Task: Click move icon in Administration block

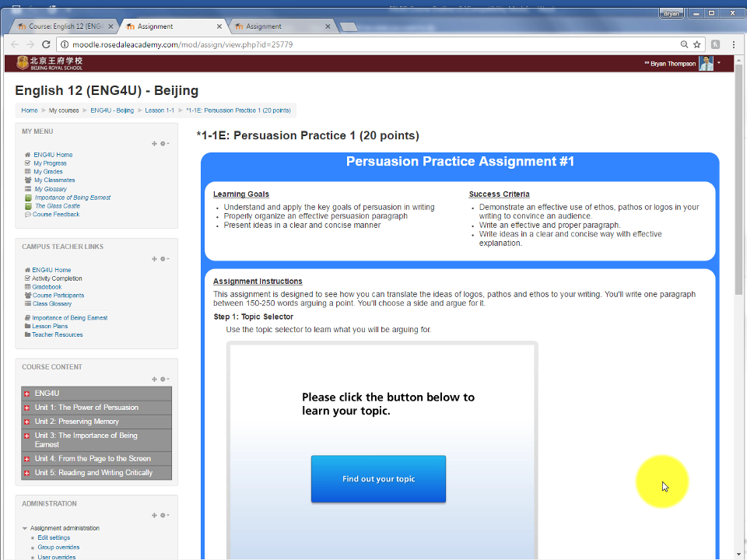Action: click(x=154, y=515)
